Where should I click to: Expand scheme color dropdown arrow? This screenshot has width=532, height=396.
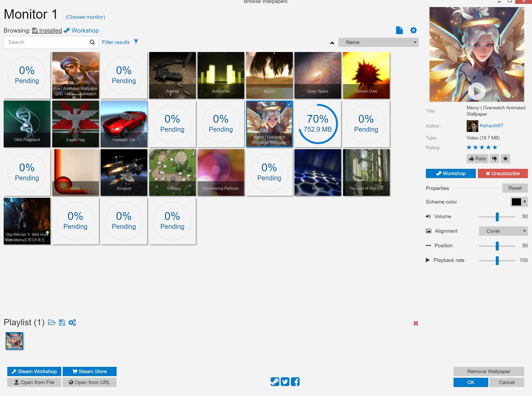click(x=525, y=202)
